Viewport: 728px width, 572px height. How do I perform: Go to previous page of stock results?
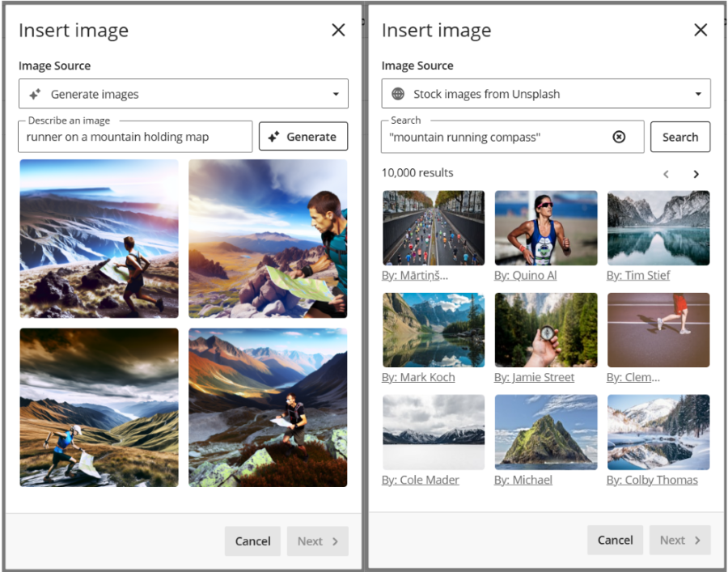click(x=666, y=174)
